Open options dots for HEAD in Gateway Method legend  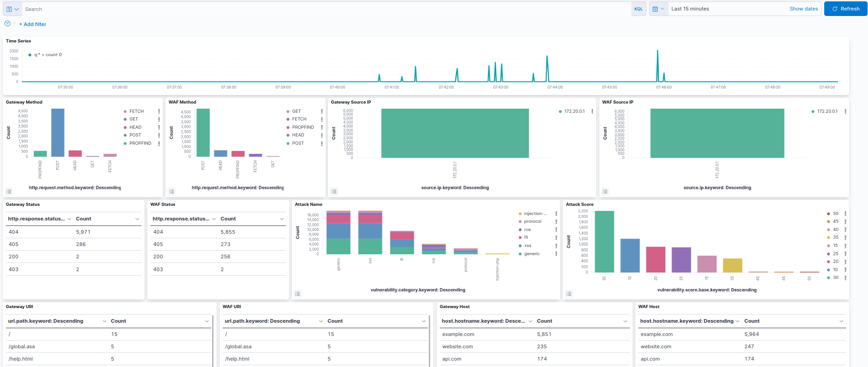pos(159,127)
